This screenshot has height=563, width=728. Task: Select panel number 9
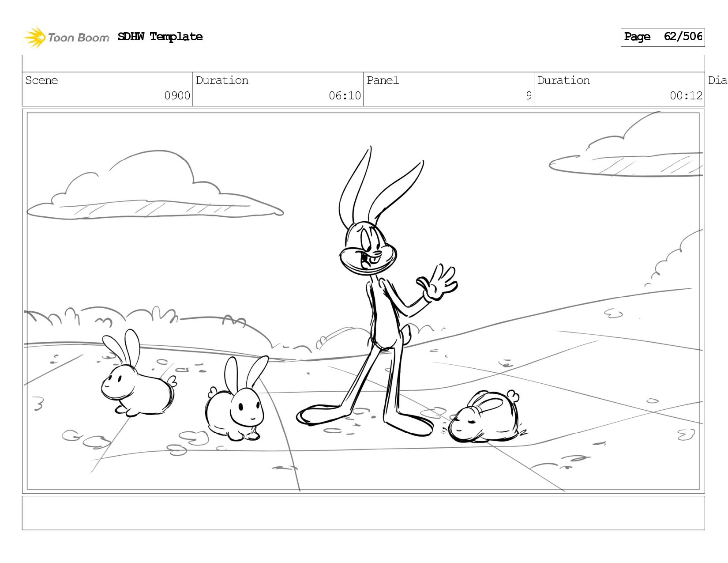pos(529,96)
